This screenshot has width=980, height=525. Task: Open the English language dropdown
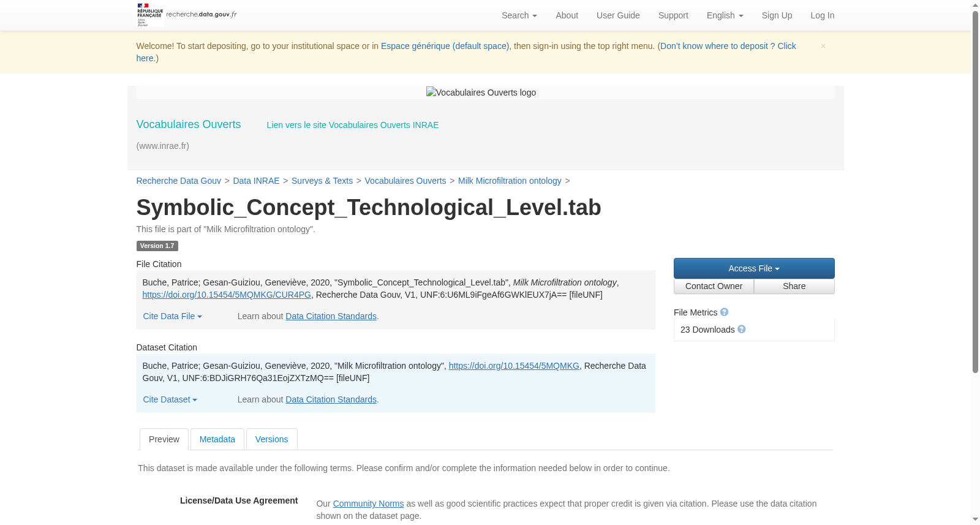tap(725, 15)
